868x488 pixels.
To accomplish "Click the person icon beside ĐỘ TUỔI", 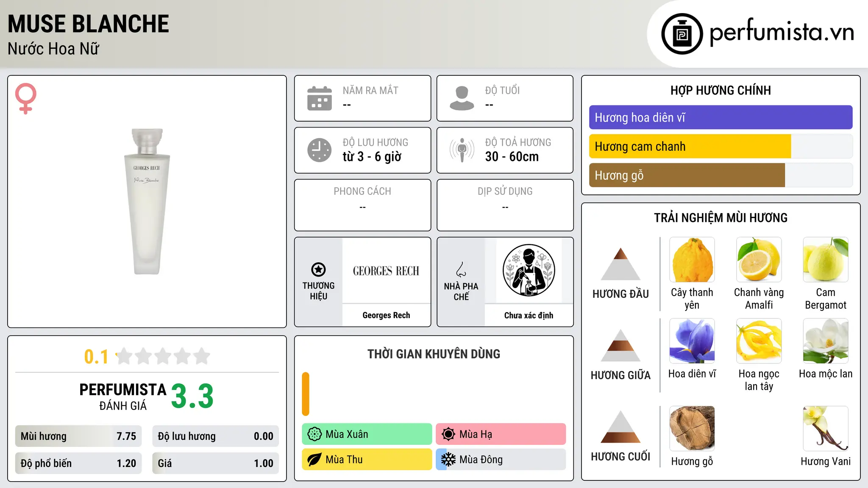I will tap(462, 98).
